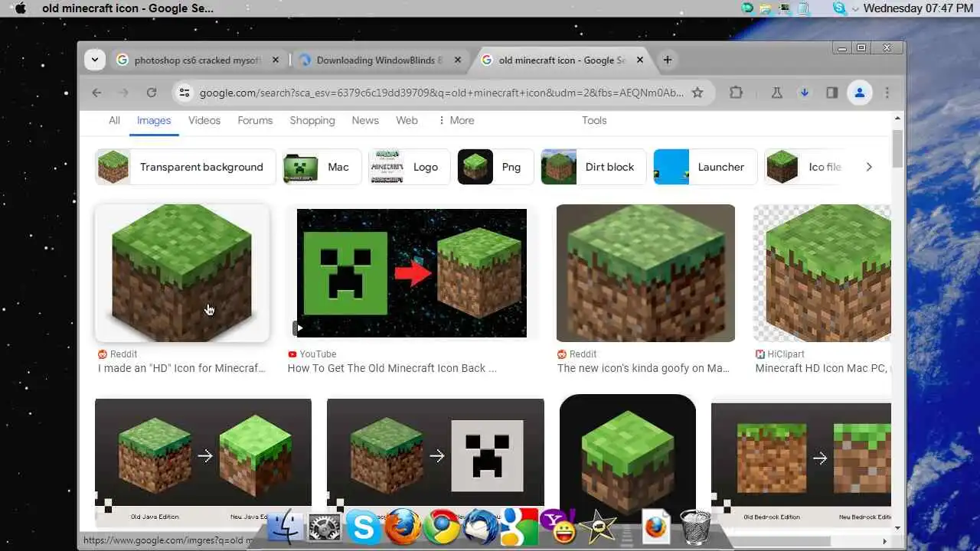Click the address bar URL field
This screenshot has width=980, height=551.
pyautogui.click(x=442, y=93)
